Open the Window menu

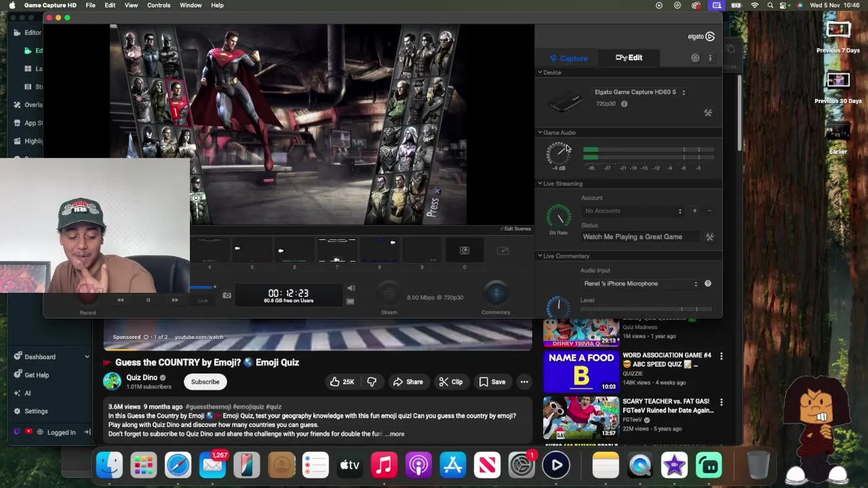point(191,5)
